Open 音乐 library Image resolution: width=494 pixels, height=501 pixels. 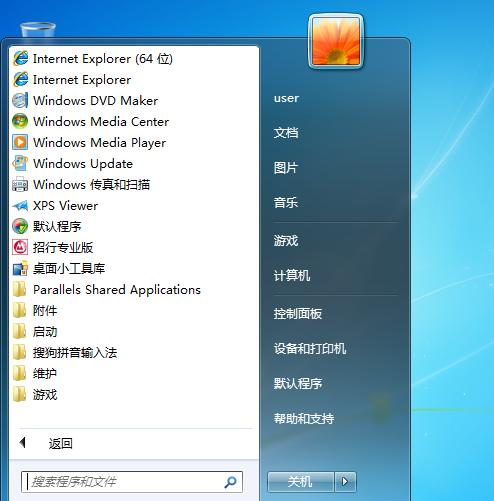click(286, 203)
